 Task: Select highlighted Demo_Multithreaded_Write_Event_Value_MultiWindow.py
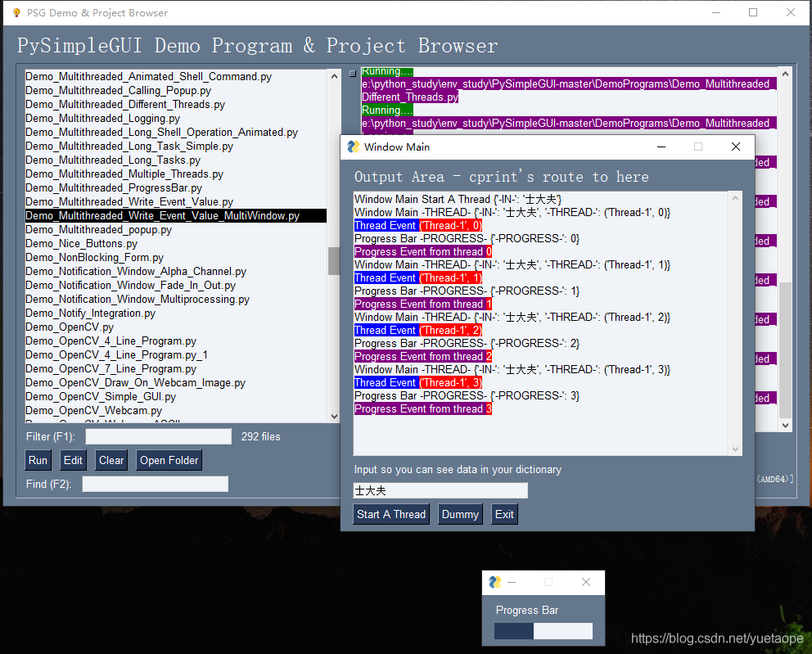pos(175,216)
